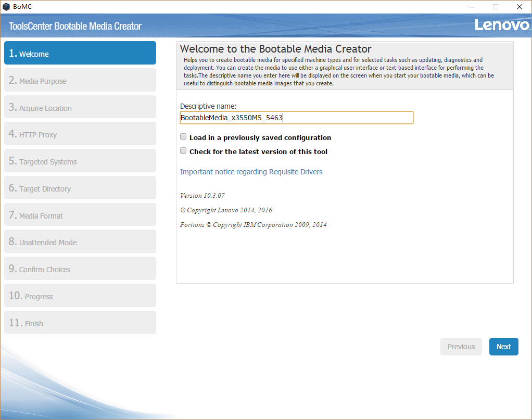The image size is (532, 420).
Task: Click the Next button
Action: [503, 347]
